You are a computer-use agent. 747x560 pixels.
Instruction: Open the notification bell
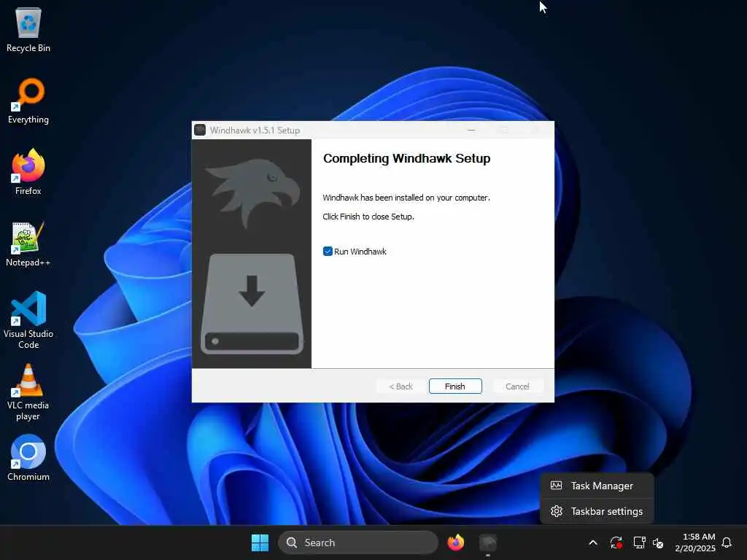click(727, 542)
